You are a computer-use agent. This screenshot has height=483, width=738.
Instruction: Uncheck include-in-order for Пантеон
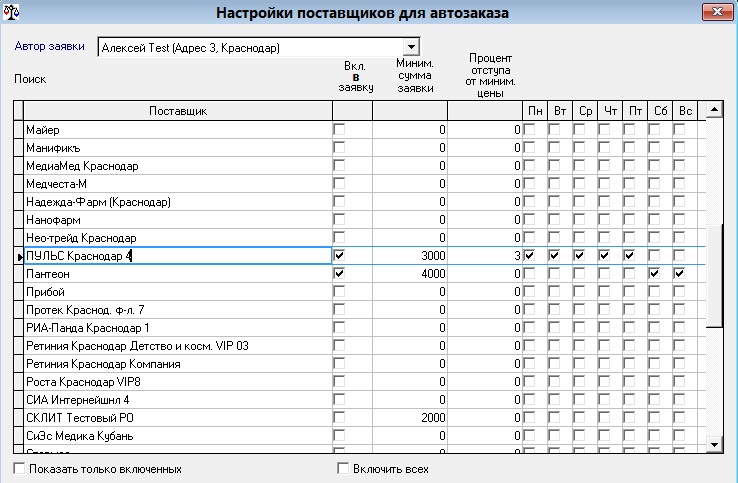[x=339, y=274]
